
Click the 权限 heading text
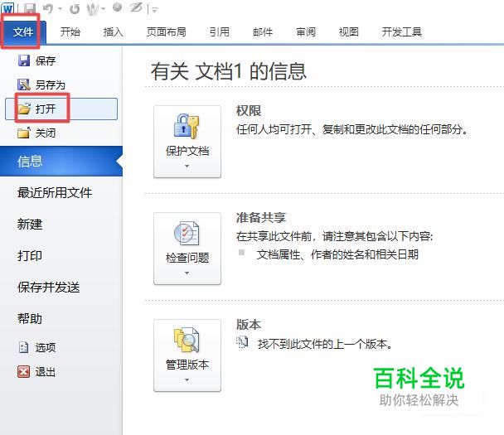(x=249, y=111)
